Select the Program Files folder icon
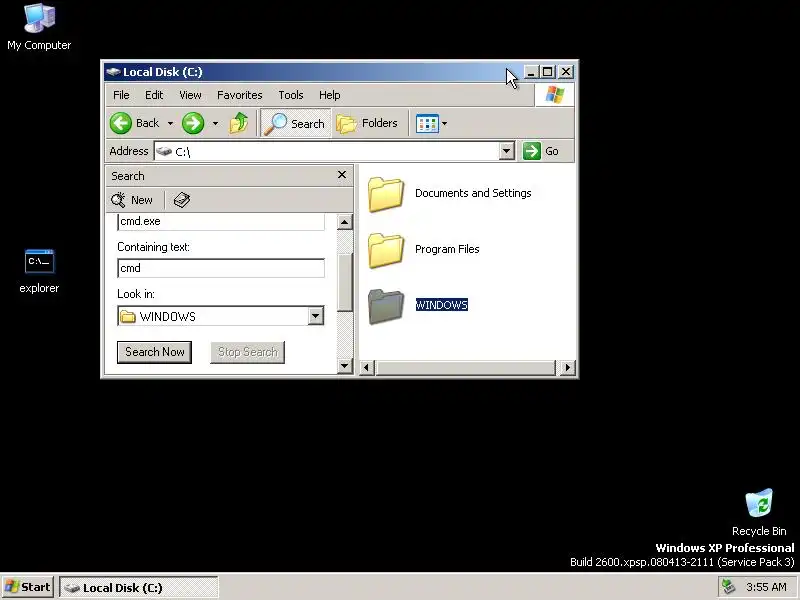Image resolution: width=800 pixels, height=600 pixels. coord(386,250)
